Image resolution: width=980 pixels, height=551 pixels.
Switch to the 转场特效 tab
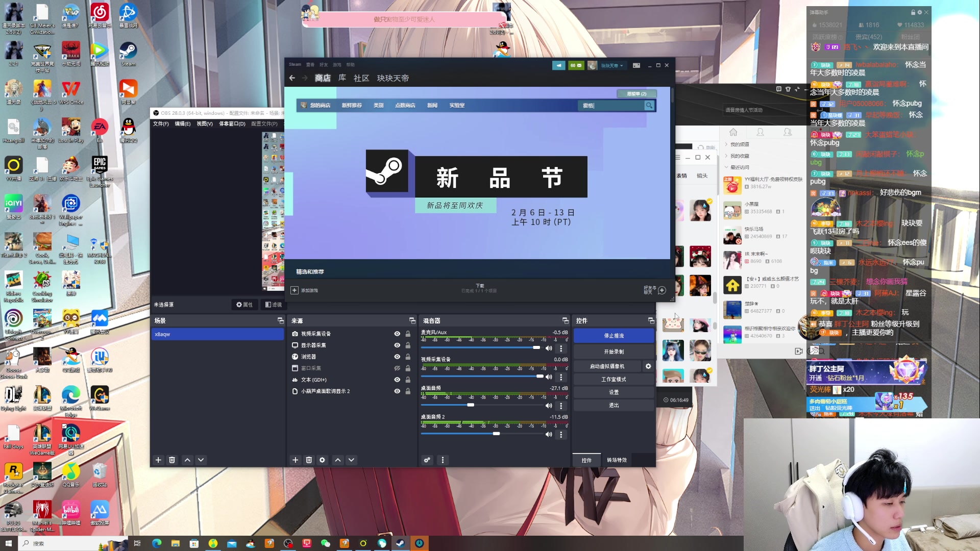coord(617,460)
